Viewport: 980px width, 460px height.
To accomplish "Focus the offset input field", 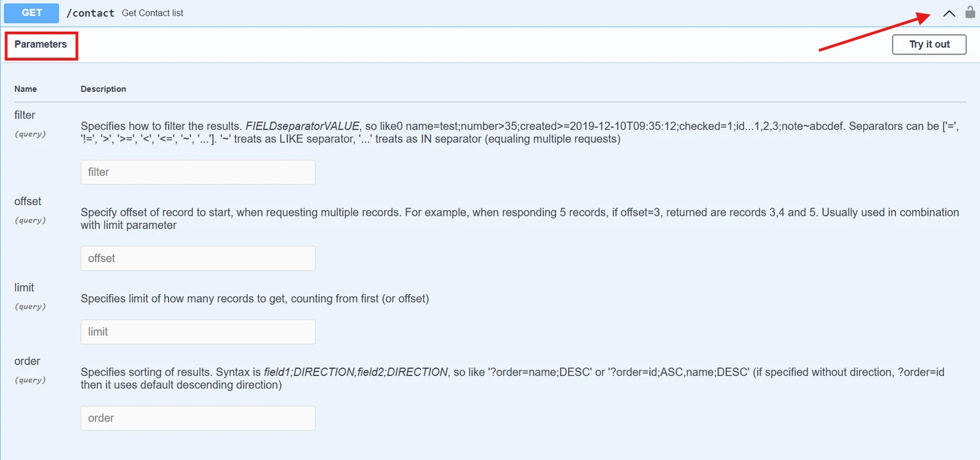I will point(198,258).
